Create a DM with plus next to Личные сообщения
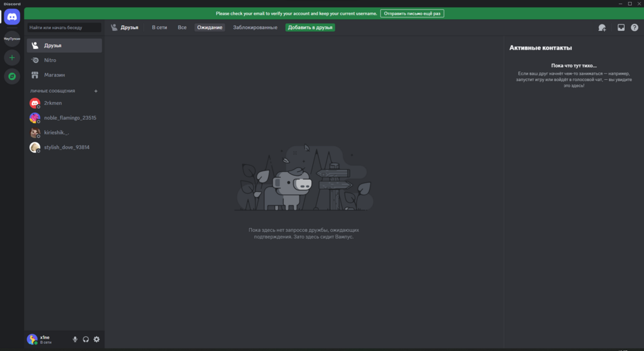 [x=96, y=91]
